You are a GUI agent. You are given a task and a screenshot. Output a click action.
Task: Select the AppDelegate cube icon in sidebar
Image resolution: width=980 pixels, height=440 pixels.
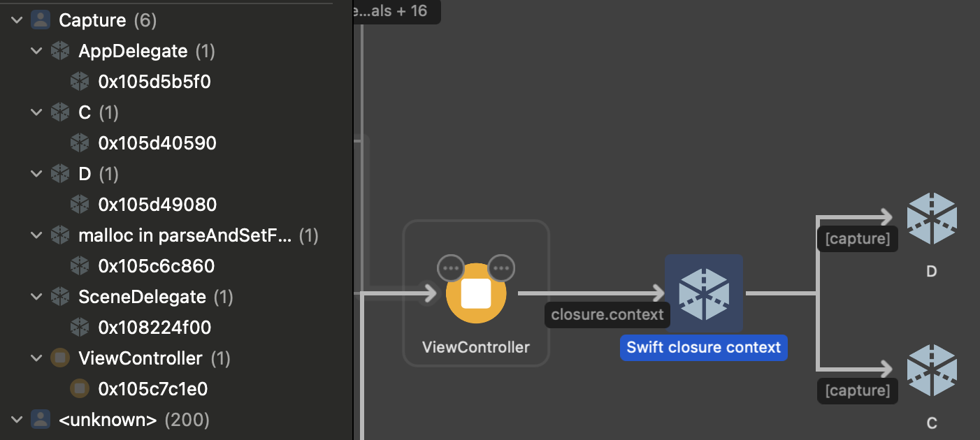tap(59, 50)
